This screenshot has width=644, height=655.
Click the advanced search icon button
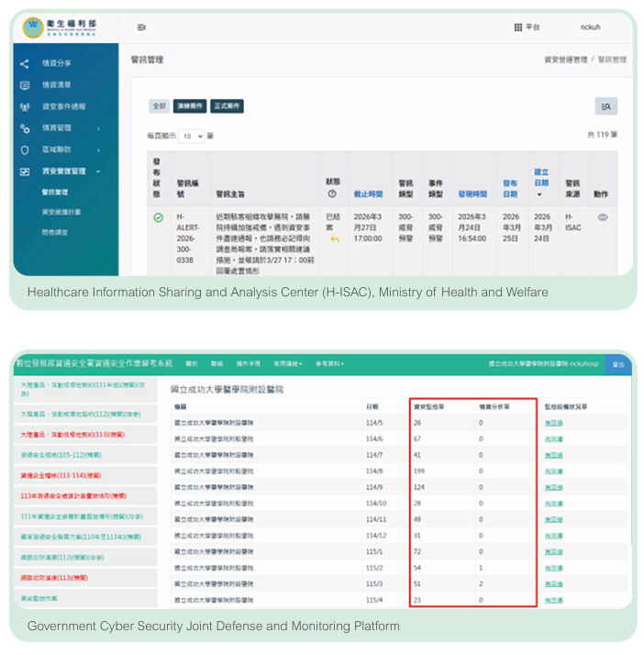pyautogui.click(x=606, y=106)
